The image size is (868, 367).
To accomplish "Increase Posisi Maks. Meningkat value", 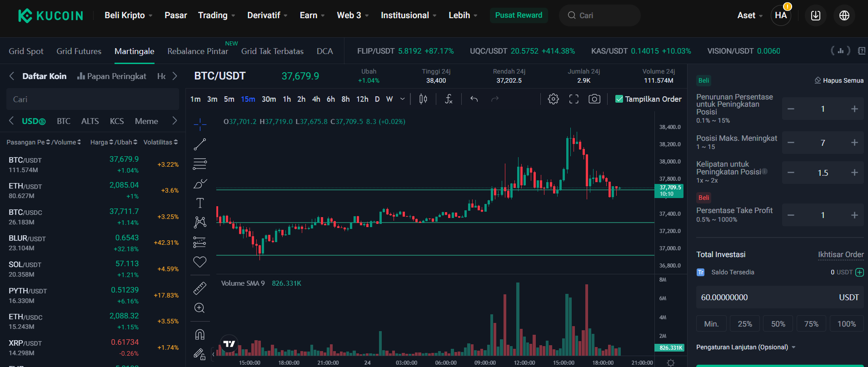I will 854,143.
